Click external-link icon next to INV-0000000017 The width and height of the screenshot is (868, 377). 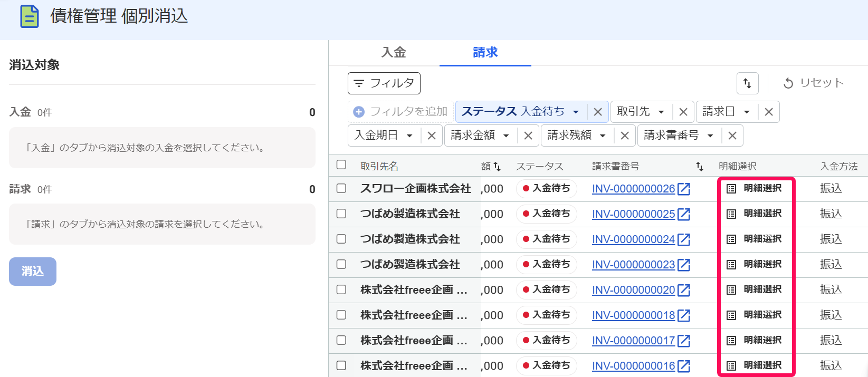pyautogui.click(x=684, y=341)
